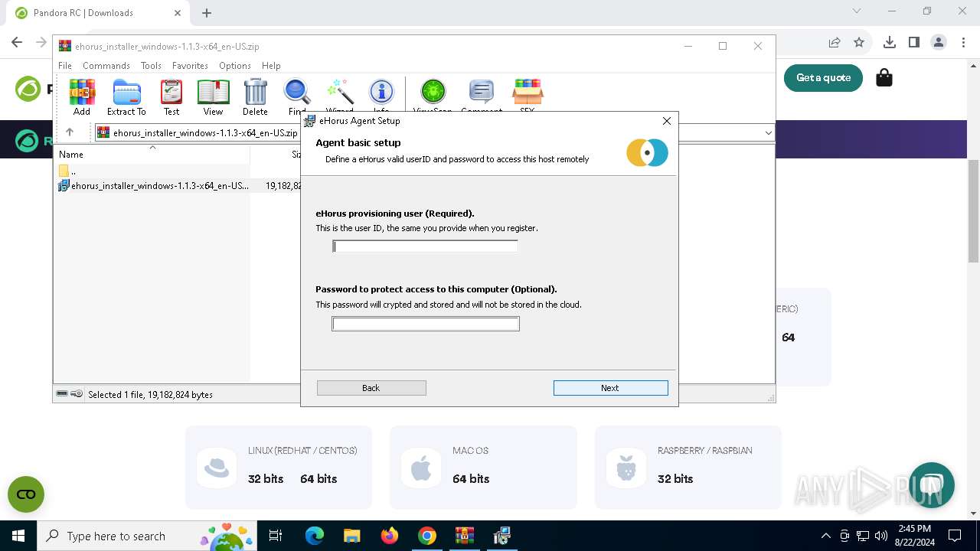Click the Add icon in WinRAR toolbar
980x551 pixels.
[82, 96]
